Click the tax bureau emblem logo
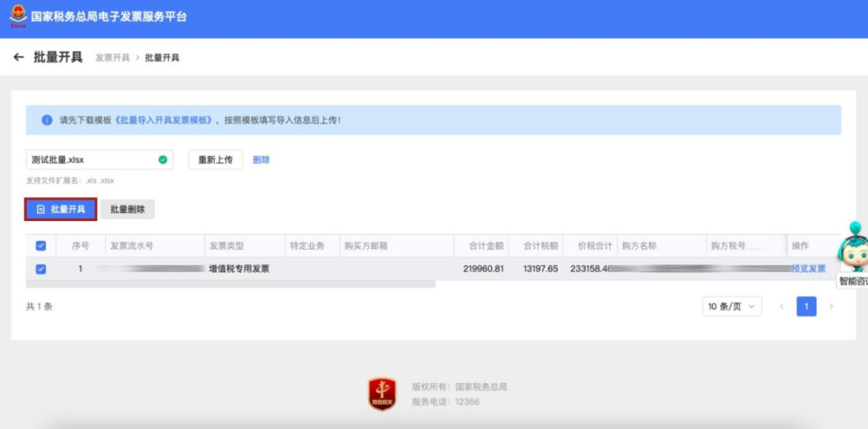868x429 pixels. (18, 16)
